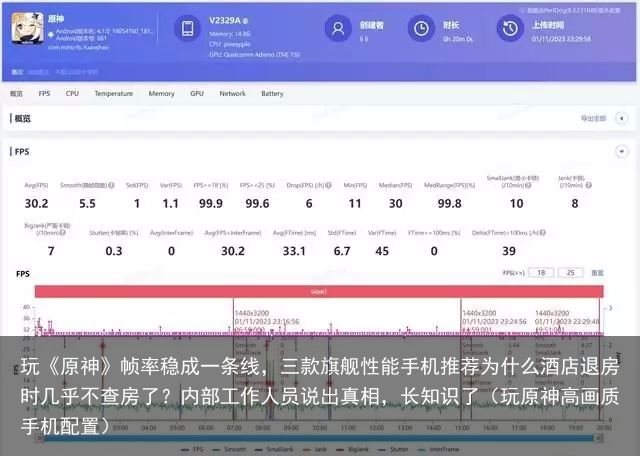Click the FPS>=25 value 99.6
This screenshot has width=640, height=456.
pyautogui.click(x=257, y=203)
